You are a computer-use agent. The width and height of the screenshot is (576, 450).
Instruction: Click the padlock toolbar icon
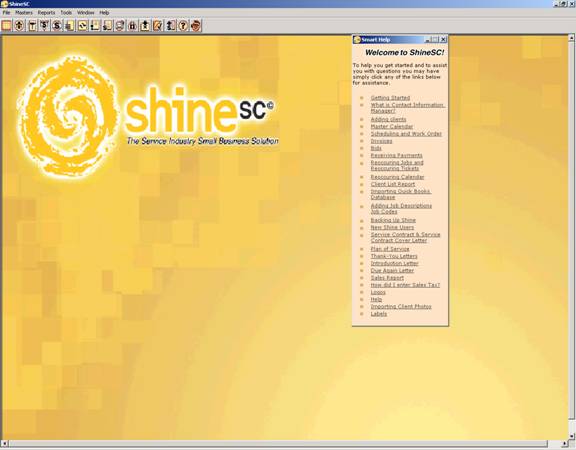point(133,26)
